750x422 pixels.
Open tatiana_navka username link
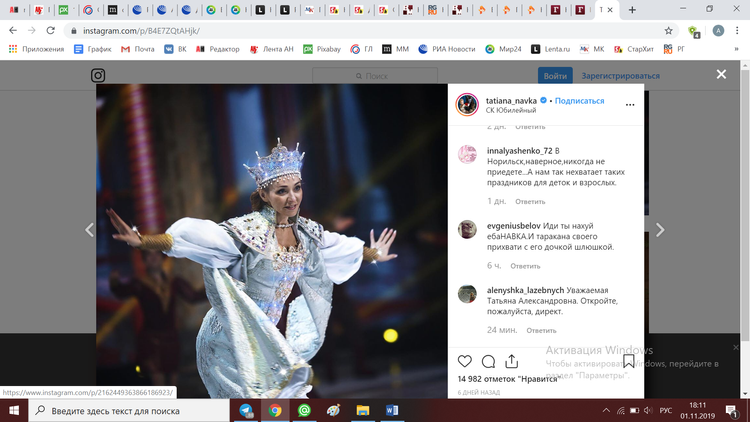[511, 100]
